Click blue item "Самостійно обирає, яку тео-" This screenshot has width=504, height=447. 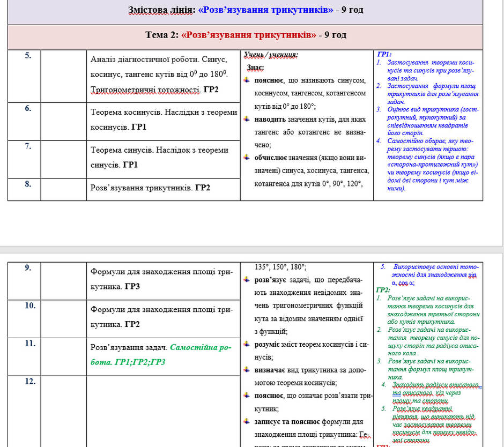pos(430,141)
